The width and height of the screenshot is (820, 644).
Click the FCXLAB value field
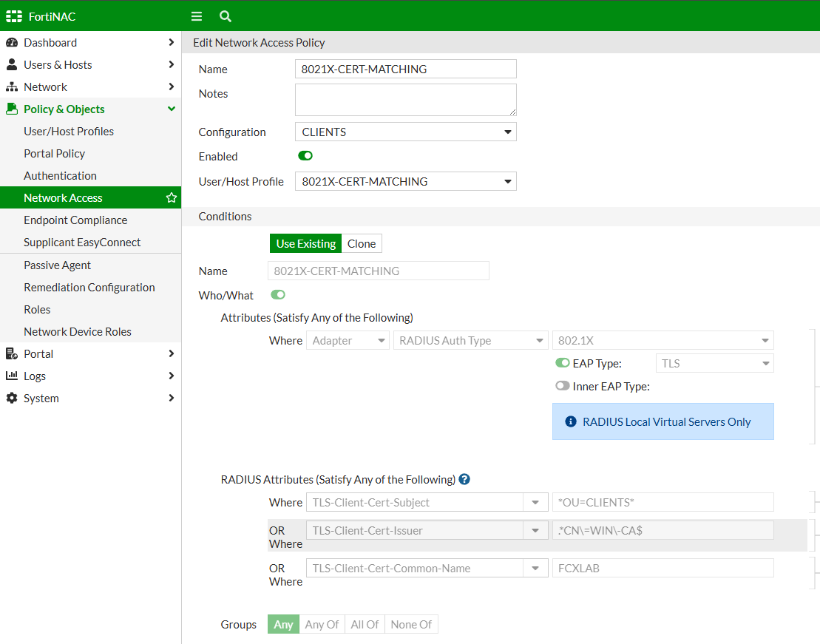click(663, 568)
